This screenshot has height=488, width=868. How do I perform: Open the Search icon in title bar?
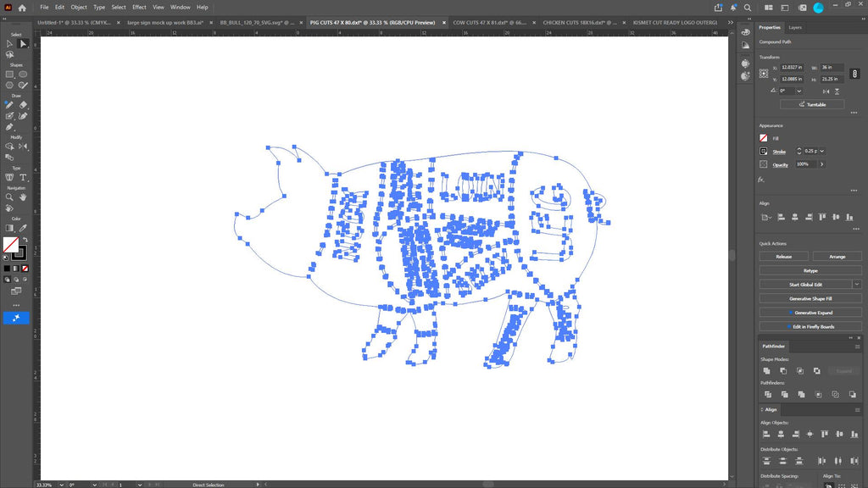click(x=748, y=8)
